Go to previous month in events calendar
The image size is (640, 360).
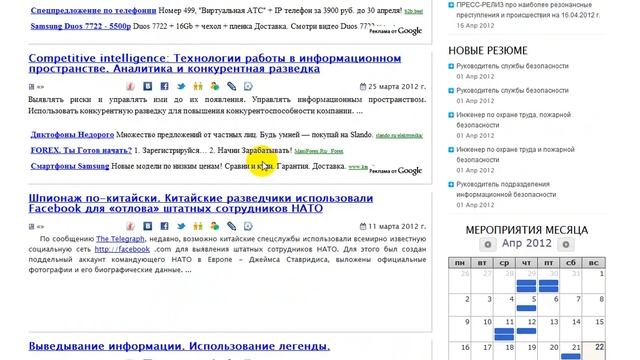point(487,244)
